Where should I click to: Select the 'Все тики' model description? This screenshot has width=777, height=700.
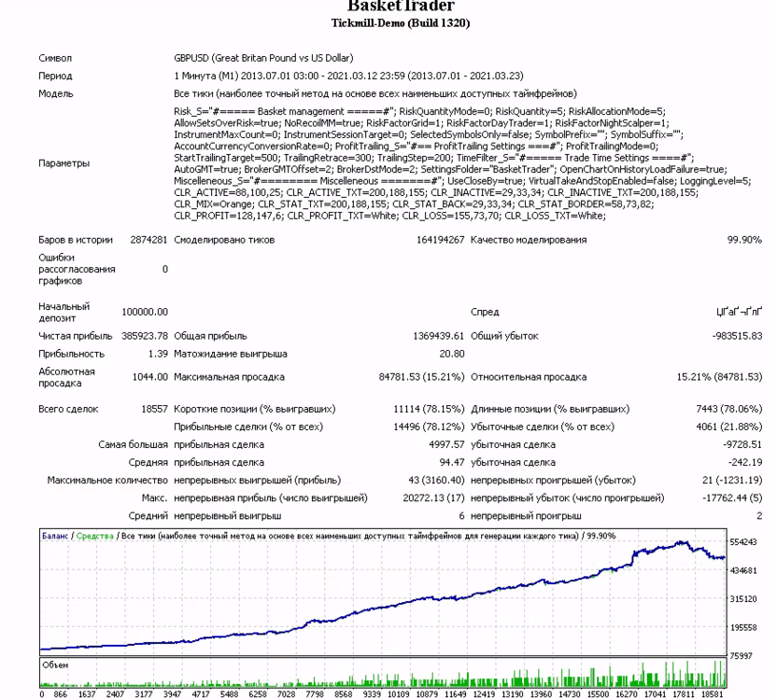375,93
